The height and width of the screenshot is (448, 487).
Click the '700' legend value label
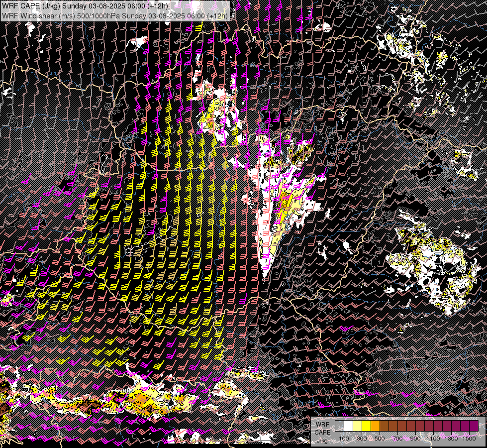tap(397, 439)
